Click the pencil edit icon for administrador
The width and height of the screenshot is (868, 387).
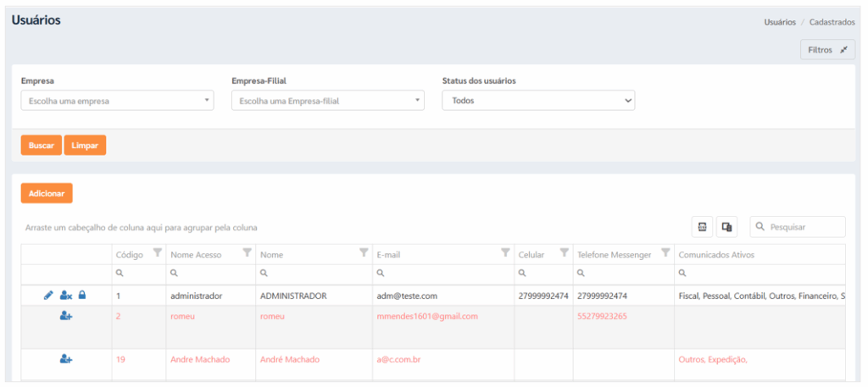(x=48, y=296)
